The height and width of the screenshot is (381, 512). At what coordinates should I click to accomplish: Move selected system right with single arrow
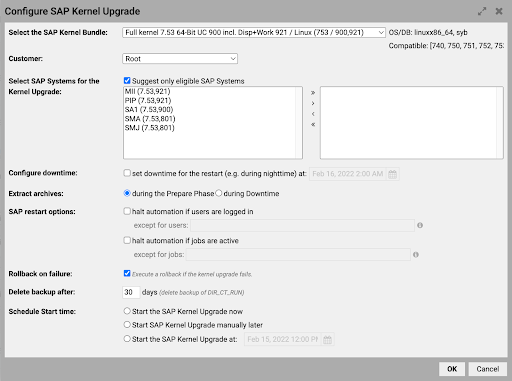tap(313, 103)
